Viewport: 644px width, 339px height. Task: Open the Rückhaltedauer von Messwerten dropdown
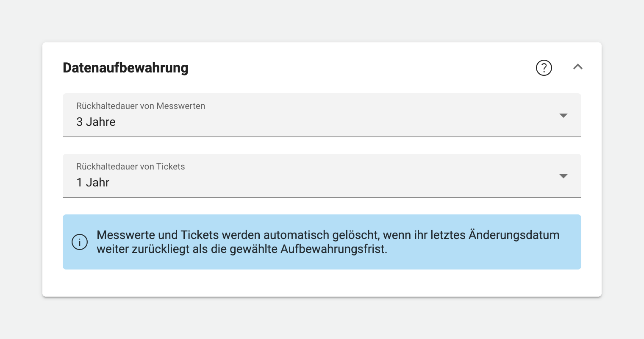tap(563, 115)
